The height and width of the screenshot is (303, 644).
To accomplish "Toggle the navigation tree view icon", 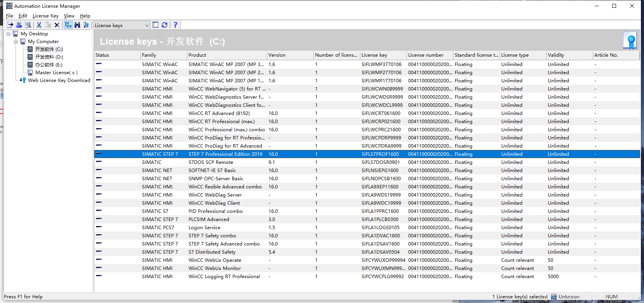I will pyautogui.click(x=68, y=25).
